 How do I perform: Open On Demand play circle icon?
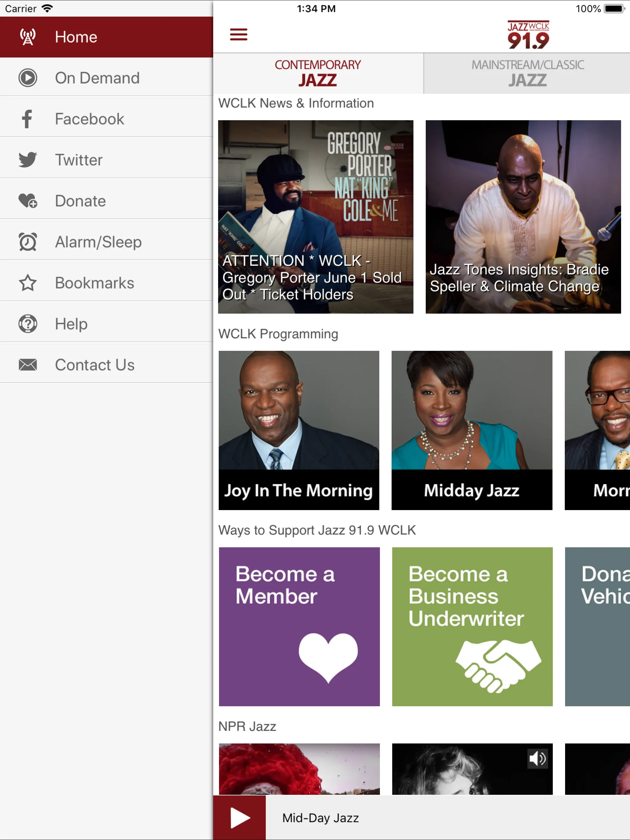pos(28,78)
